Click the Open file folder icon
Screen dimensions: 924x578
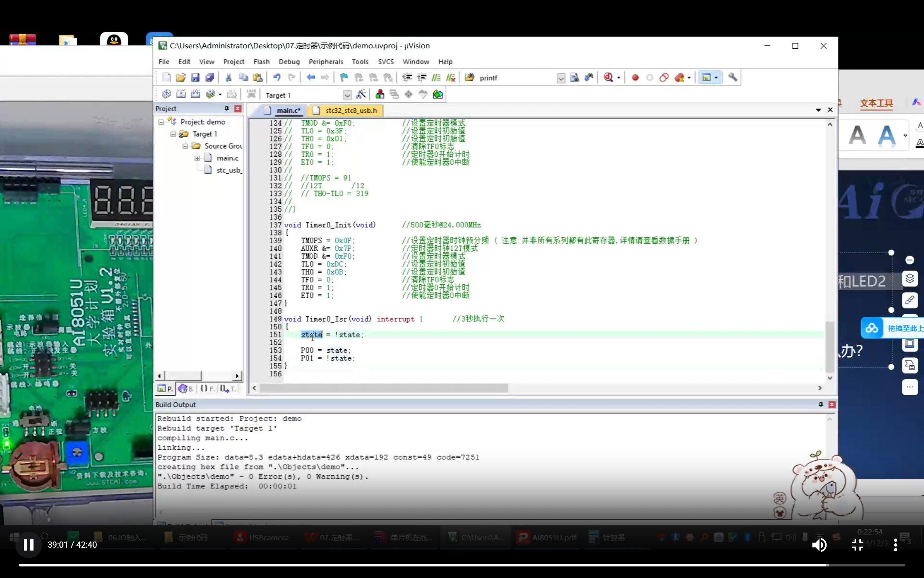tap(180, 78)
